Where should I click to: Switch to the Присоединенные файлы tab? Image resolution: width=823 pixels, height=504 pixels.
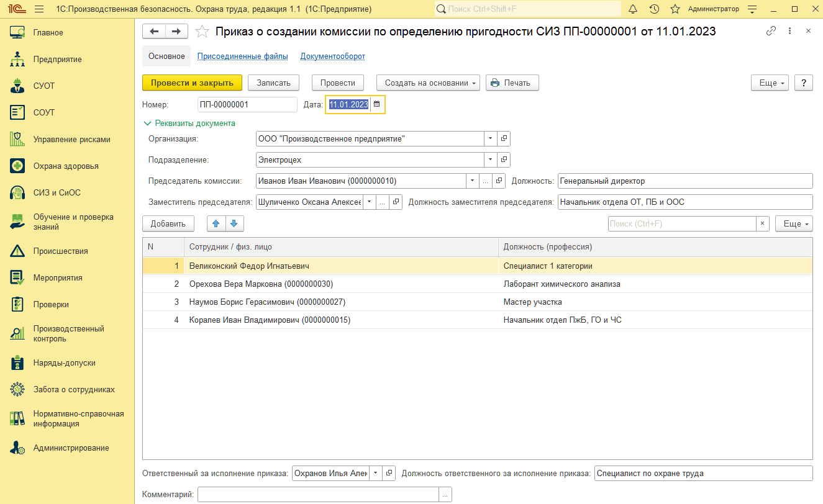[x=242, y=56]
